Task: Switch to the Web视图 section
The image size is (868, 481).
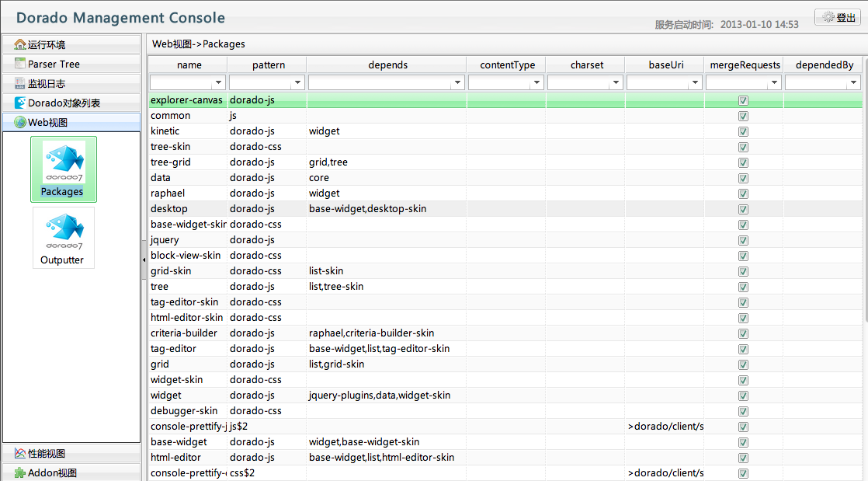Action: tap(48, 123)
